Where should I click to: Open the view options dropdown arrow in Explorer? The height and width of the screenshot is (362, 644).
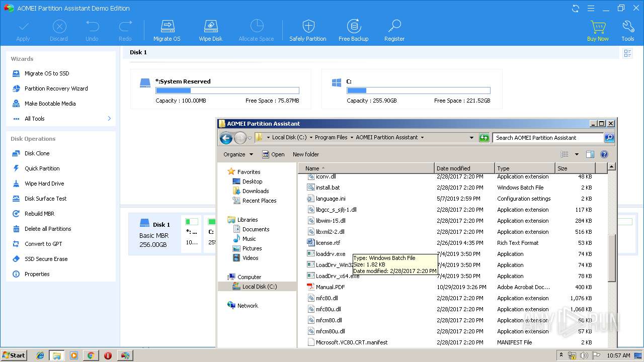coord(577,154)
